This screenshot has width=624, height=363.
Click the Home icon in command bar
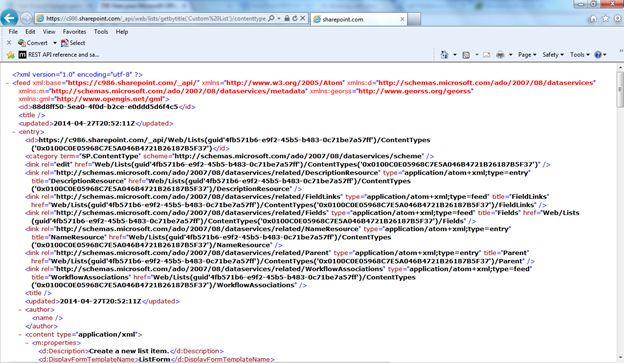pyautogui.click(x=445, y=55)
